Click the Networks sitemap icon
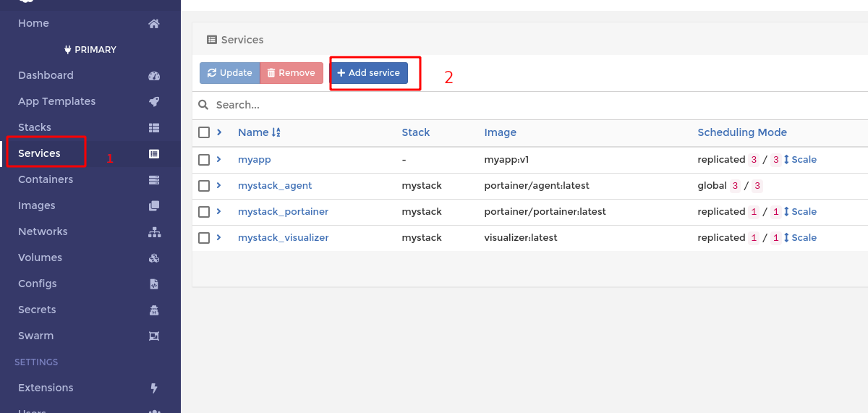 [153, 231]
